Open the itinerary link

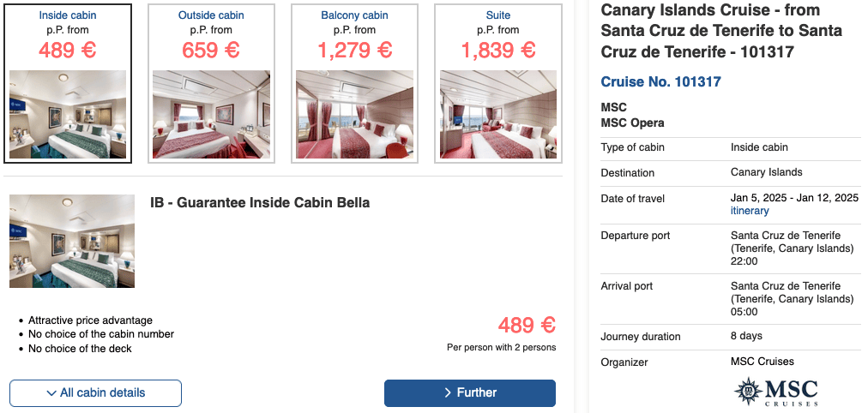tap(750, 211)
